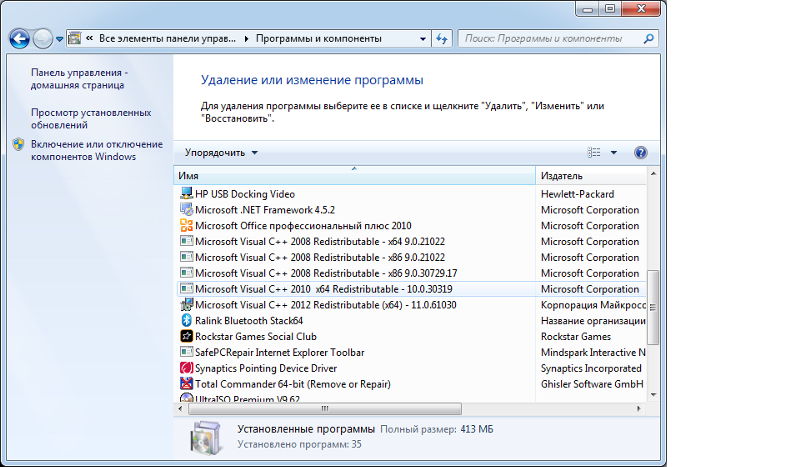The height and width of the screenshot is (467, 800).
Task: Expand the address bar history dropdown
Action: point(422,39)
